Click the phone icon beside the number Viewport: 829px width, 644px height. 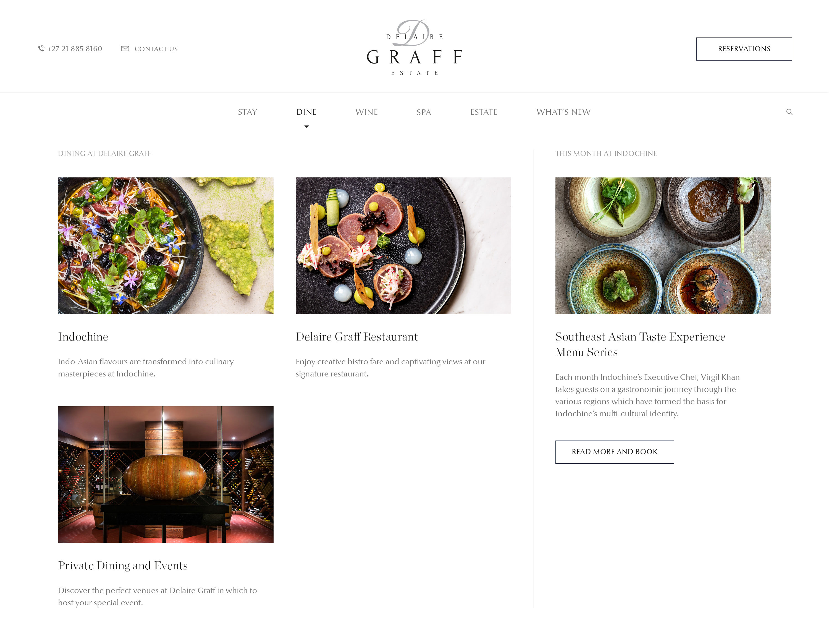coord(41,49)
